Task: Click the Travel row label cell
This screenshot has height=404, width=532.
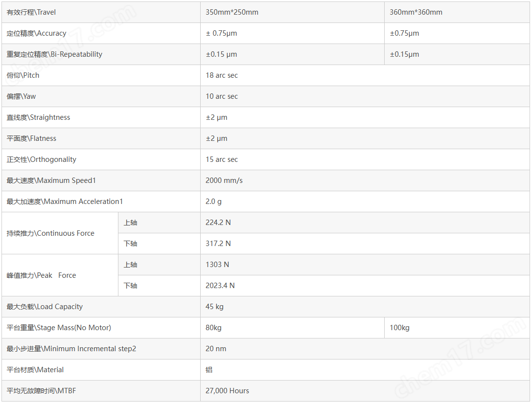Action: [x=101, y=12]
